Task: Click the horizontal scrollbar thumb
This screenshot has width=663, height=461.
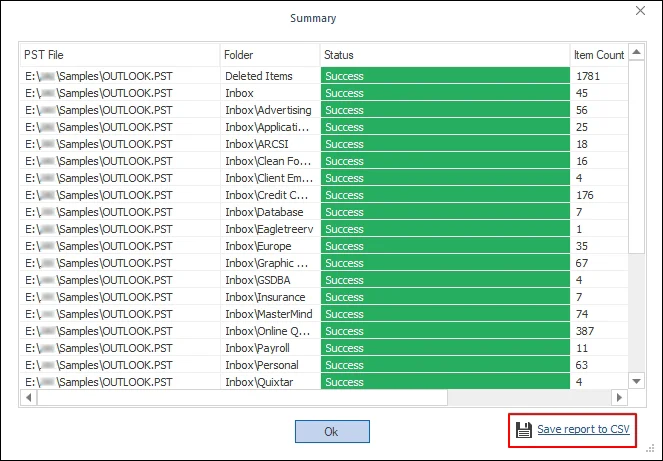Action: click(242, 398)
